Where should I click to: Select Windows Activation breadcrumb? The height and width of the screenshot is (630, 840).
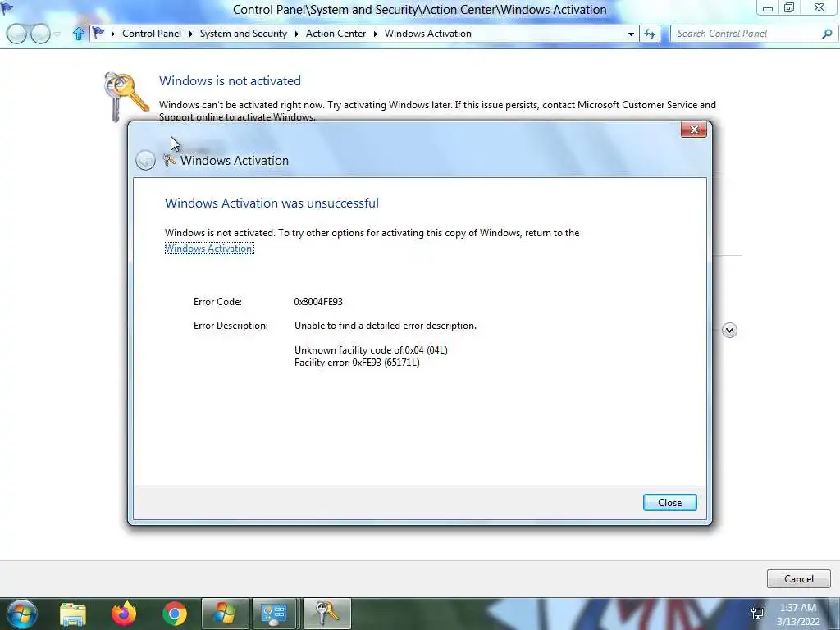(x=428, y=33)
